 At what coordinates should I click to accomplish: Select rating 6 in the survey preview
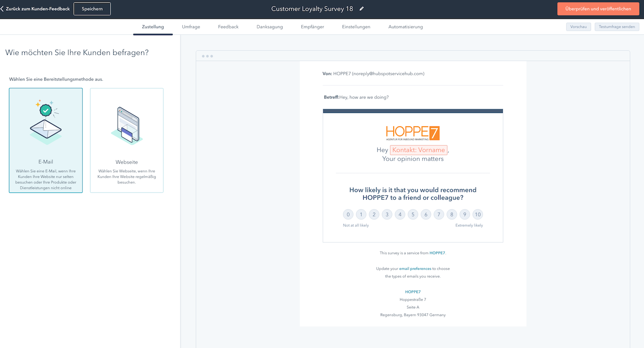[x=426, y=214]
